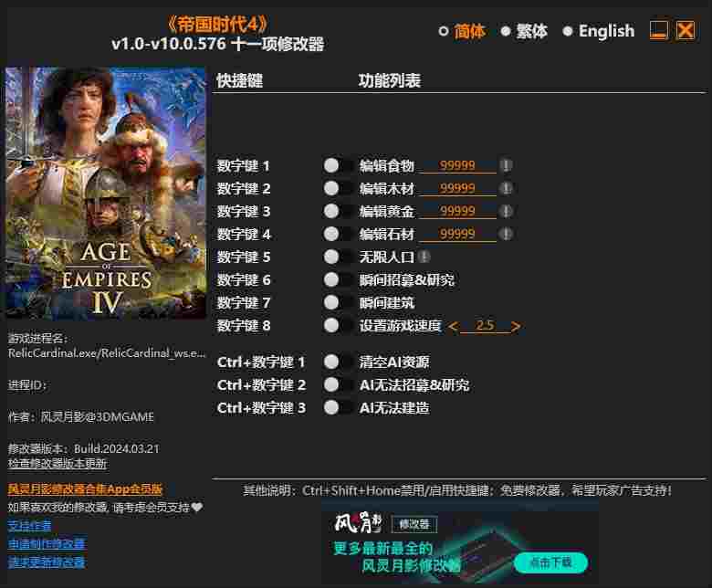
Task: Click the 《帝国时代4》 title text
Action: [x=218, y=24]
